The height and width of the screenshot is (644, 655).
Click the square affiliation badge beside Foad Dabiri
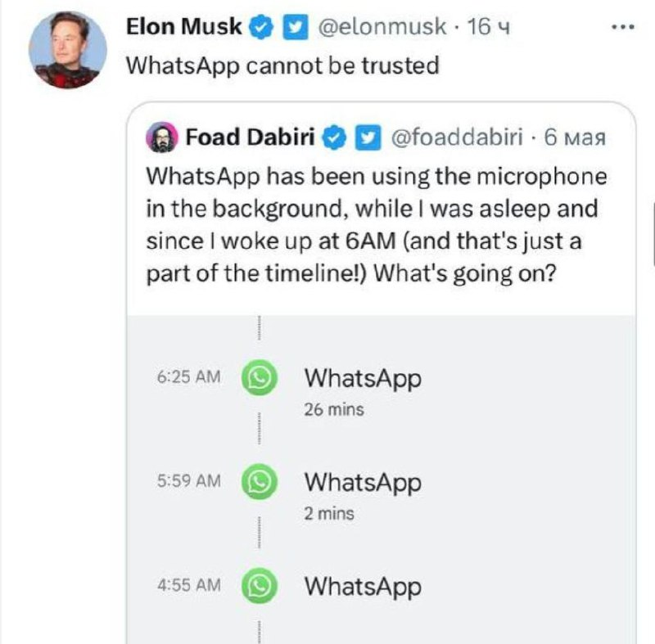[368, 137]
